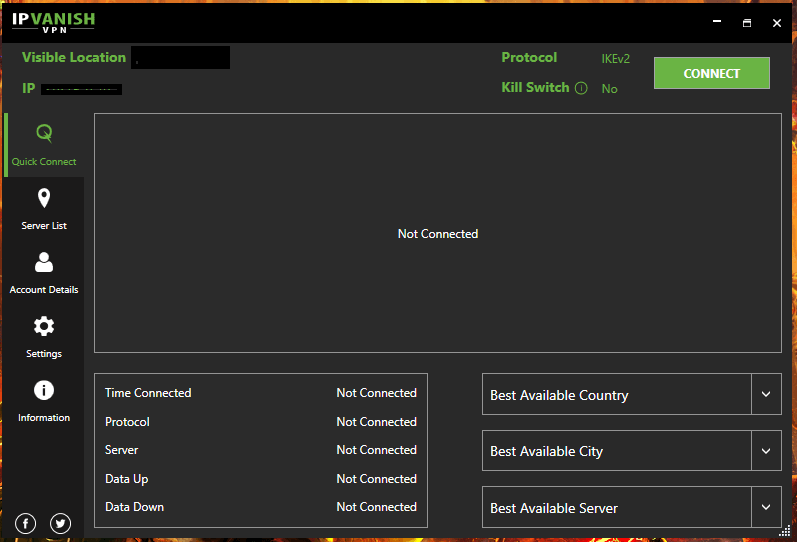797x542 pixels.
Task: Go to Account Details section
Action: coord(44,274)
